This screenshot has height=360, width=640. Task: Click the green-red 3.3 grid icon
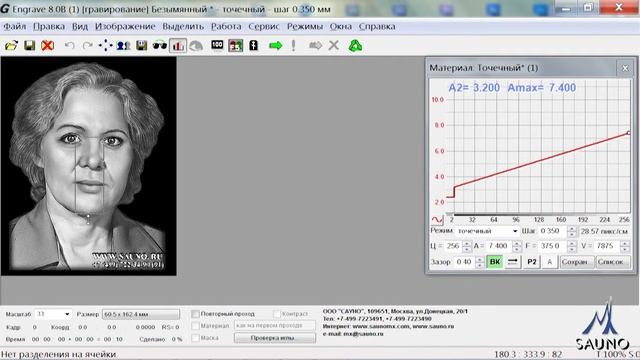[x=236, y=45]
